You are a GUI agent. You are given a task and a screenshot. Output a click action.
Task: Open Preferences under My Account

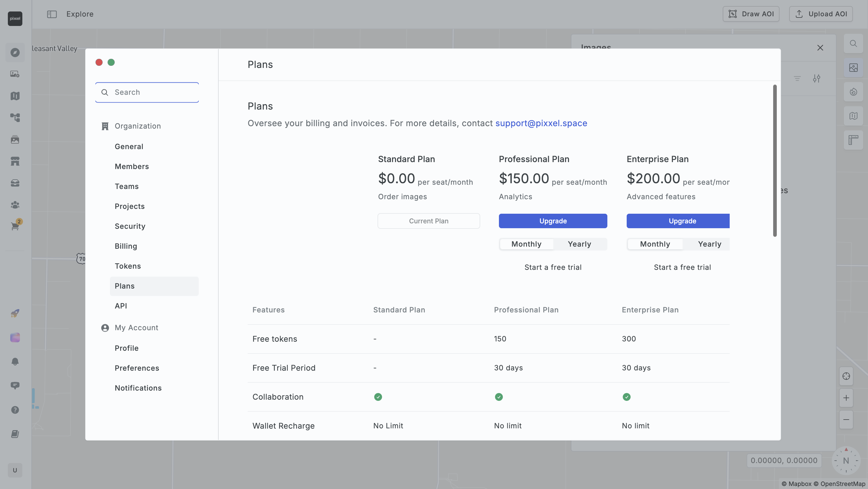coord(154,368)
